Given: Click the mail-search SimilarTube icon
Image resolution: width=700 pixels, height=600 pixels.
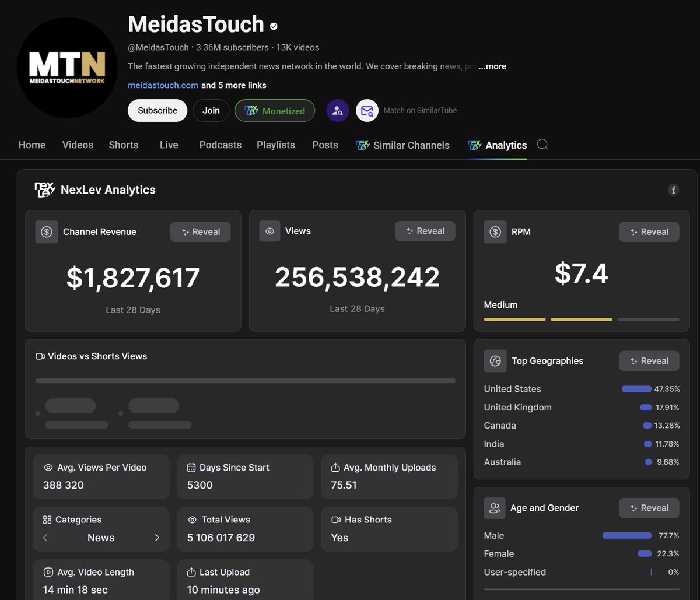Looking at the screenshot, I should click(x=367, y=110).
